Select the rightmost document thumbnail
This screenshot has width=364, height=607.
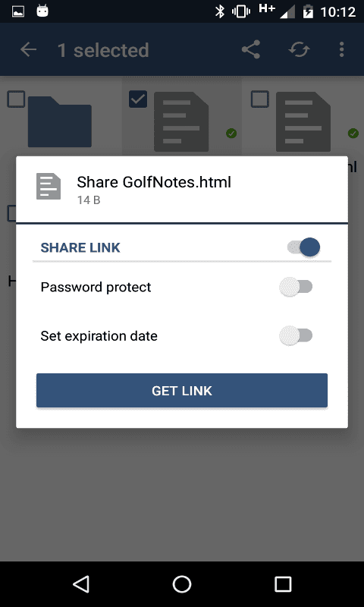point(303,121)
